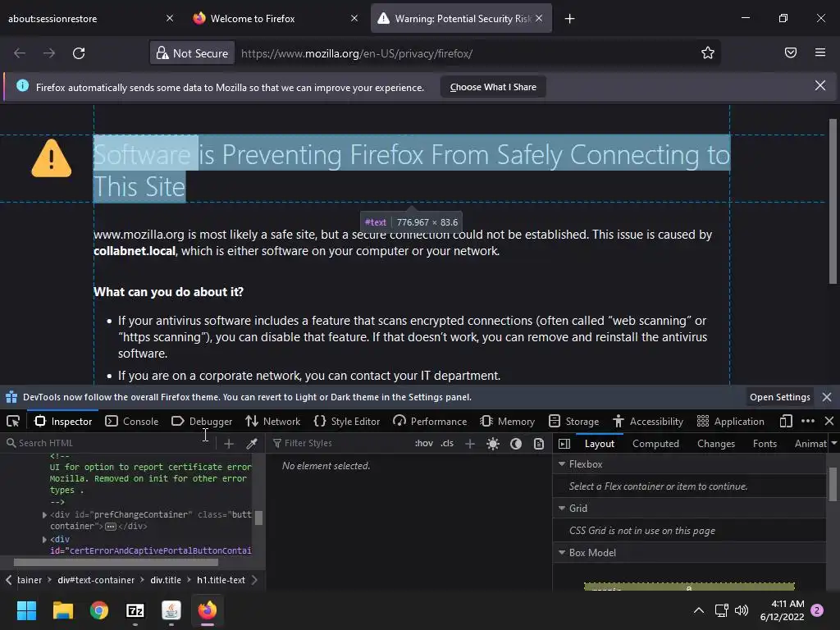The image size is (840, 630).
Task: Select div.title breadcrumb
Action: 166,580
